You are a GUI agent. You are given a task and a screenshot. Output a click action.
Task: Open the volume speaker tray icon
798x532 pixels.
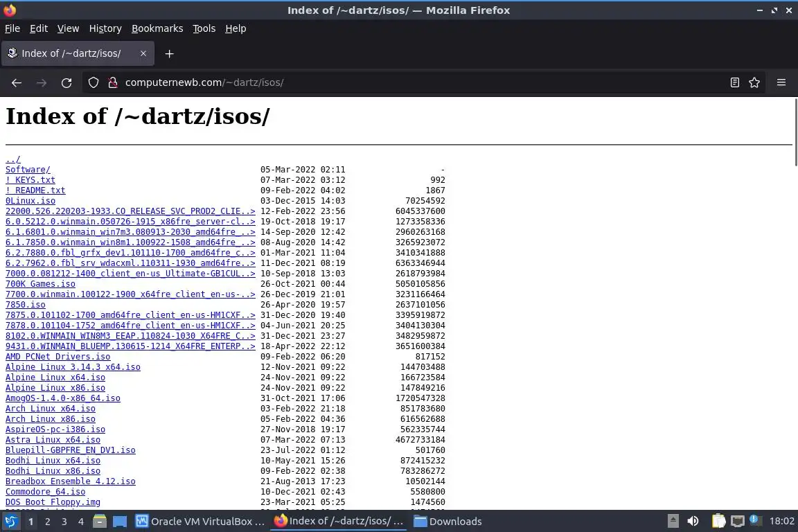point(693,521)
